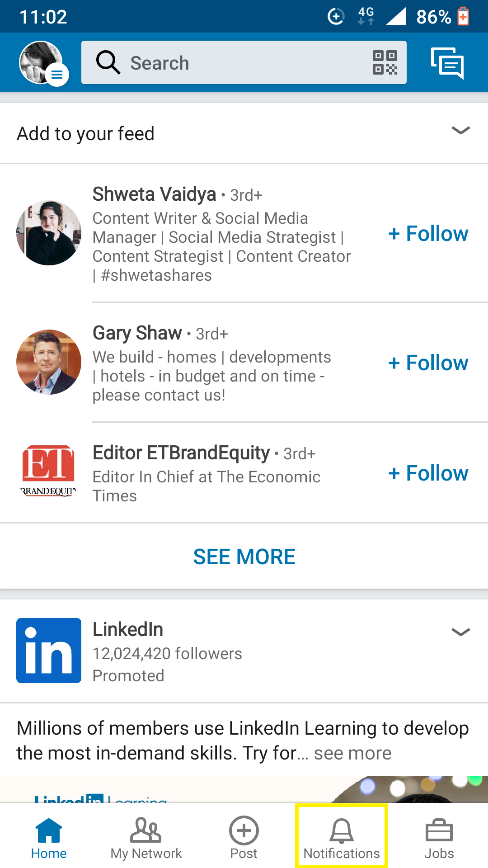Open the My Network tab
Viewport: 488px width, 868px height.
pyautogui.click(x=146, y=837)
